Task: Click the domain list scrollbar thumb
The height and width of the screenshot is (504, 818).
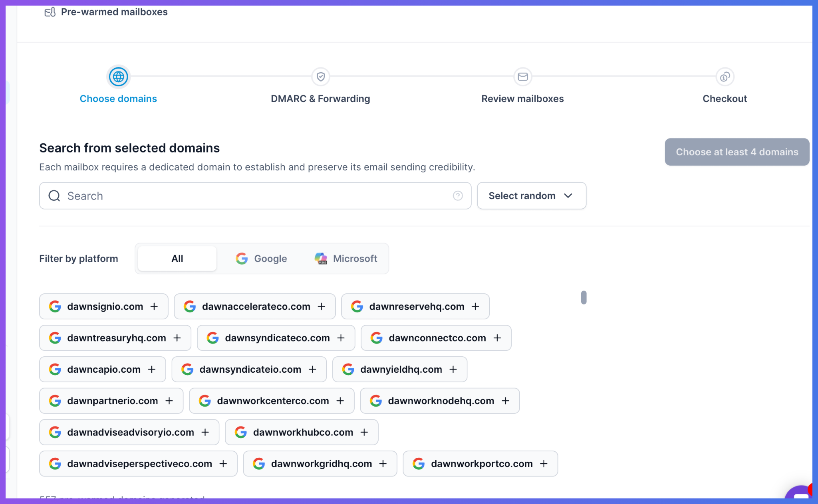Action: click(584, 298)
